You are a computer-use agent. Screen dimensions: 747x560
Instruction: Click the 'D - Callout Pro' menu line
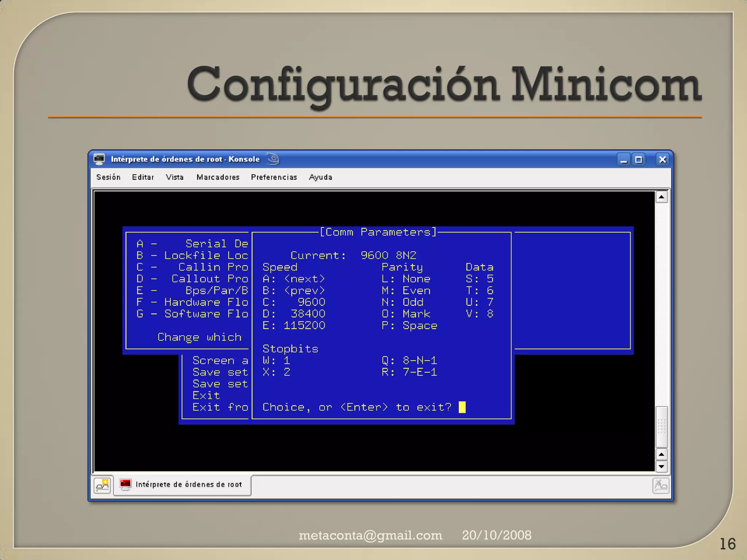point(192,279)
